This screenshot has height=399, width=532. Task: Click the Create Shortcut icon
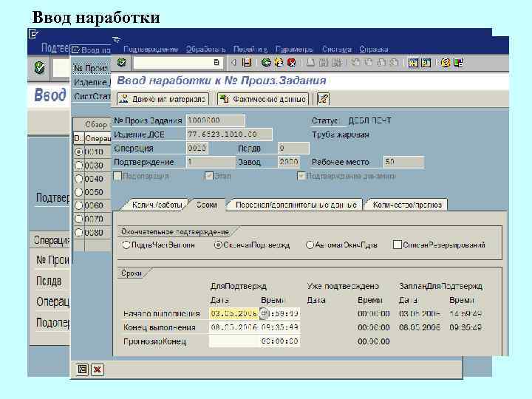click(426, 63)
